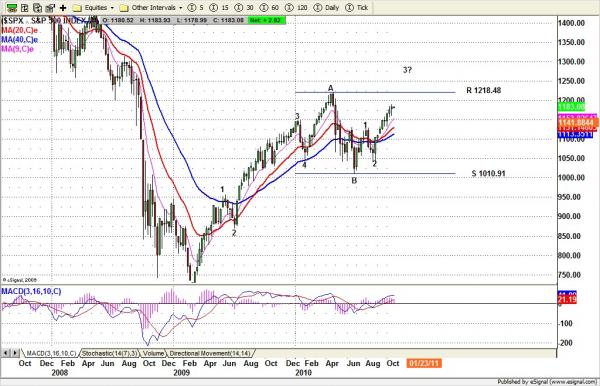Image resolution: width=600 pixels, height=386 pixels.
Task: Click the 3? wave annotation
Action: coord(407,70)
